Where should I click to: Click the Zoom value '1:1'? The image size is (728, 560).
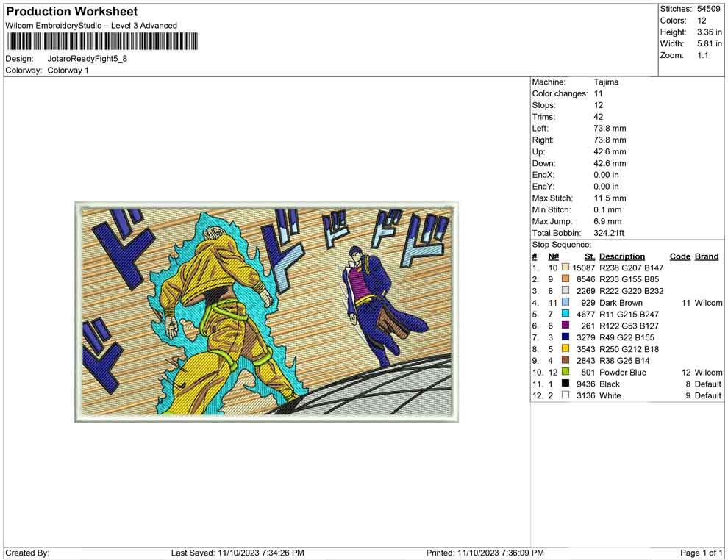(x=703, y=55)
